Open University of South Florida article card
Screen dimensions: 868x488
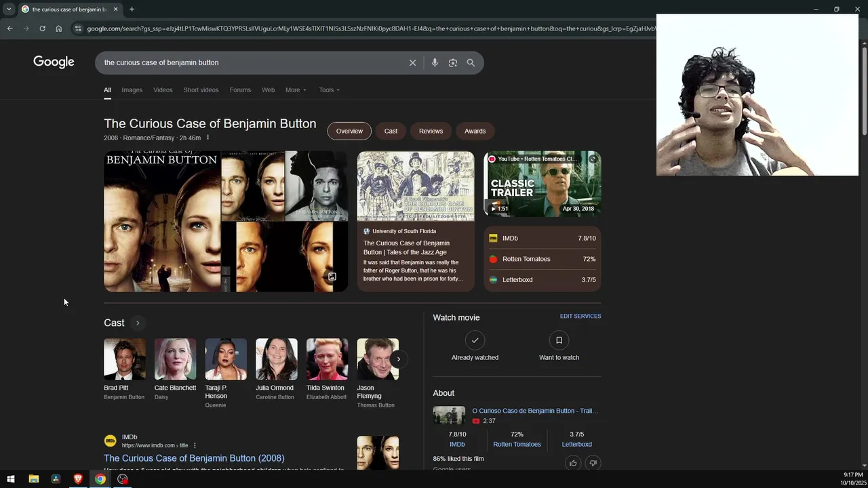[x=416, y=222]
